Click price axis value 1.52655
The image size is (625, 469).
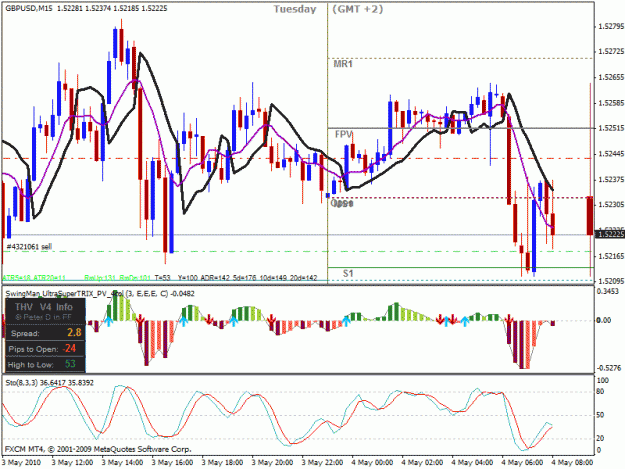pyautogui.click(x=611, y=77)
